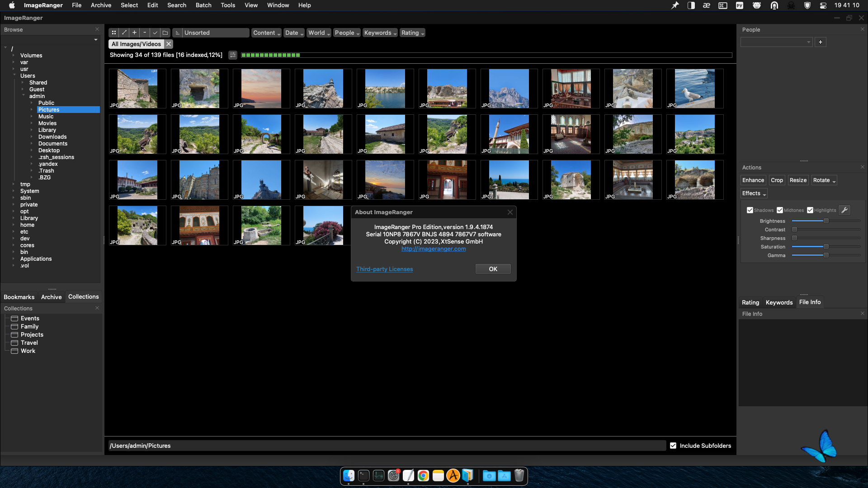
Task: Select the sunset over sea thumbnail in first row
Action: click(x=261, y=89)
